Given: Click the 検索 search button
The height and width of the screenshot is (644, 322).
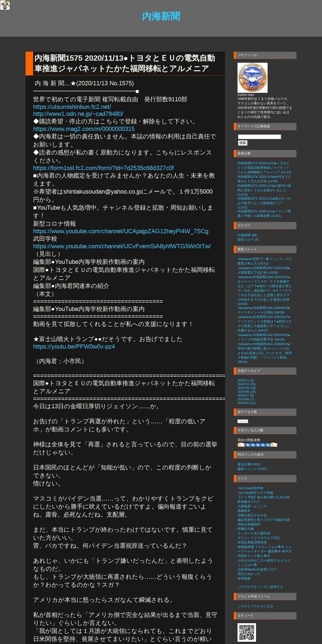Looking at the screenshot, I should [x=243, y=143].
